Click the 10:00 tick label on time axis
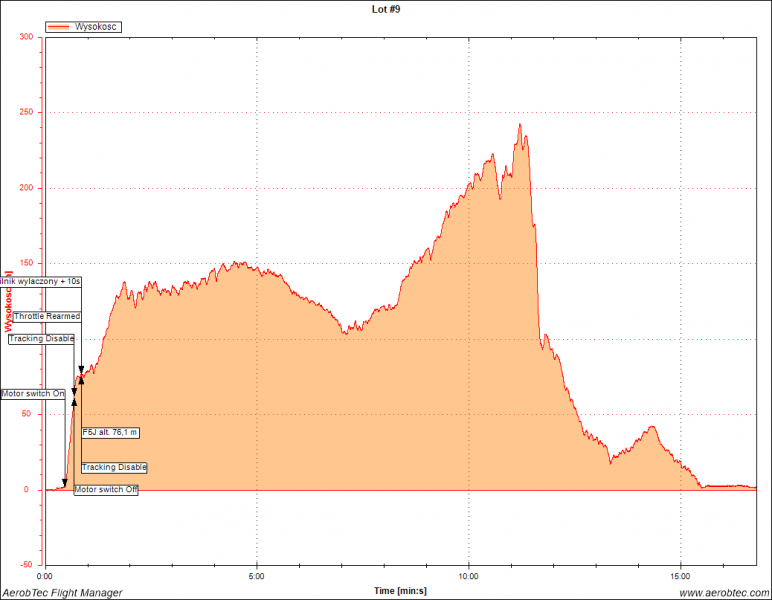Screen dimensions: 772x600 [x=469, y=577]
